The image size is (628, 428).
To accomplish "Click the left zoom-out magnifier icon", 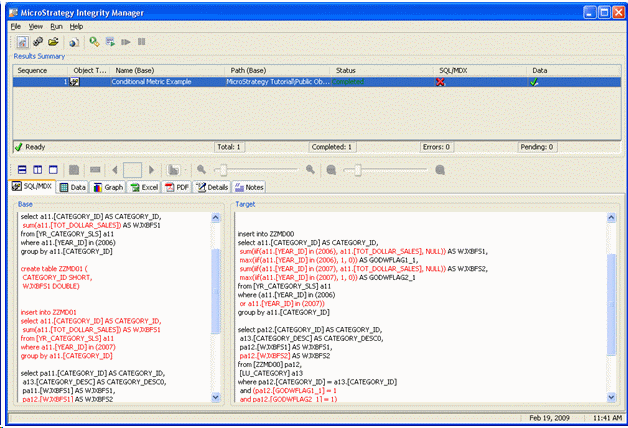I will coord(201,170).
